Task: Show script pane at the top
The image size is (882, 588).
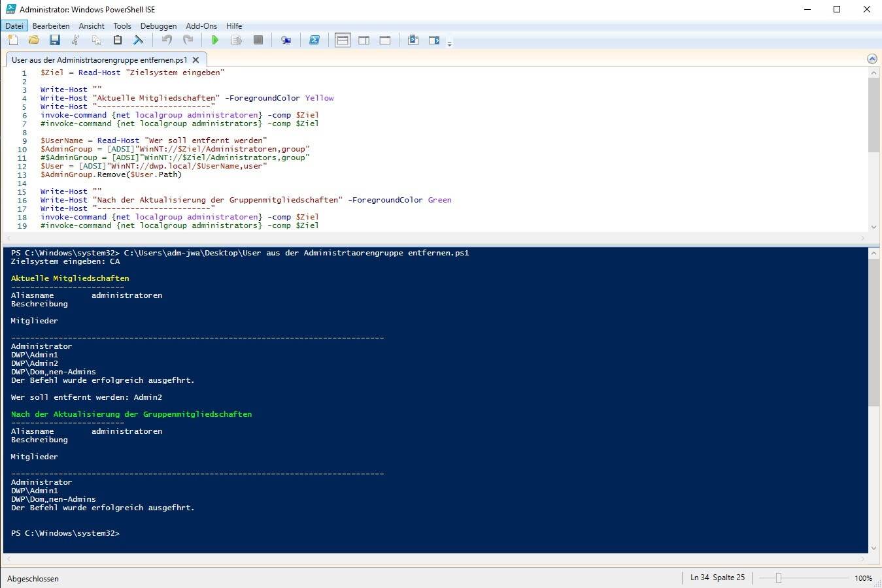Action: (x=343, y=41)
